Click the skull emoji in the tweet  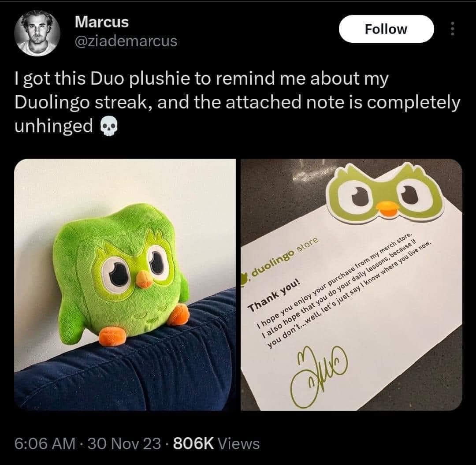tap(108, 126)
